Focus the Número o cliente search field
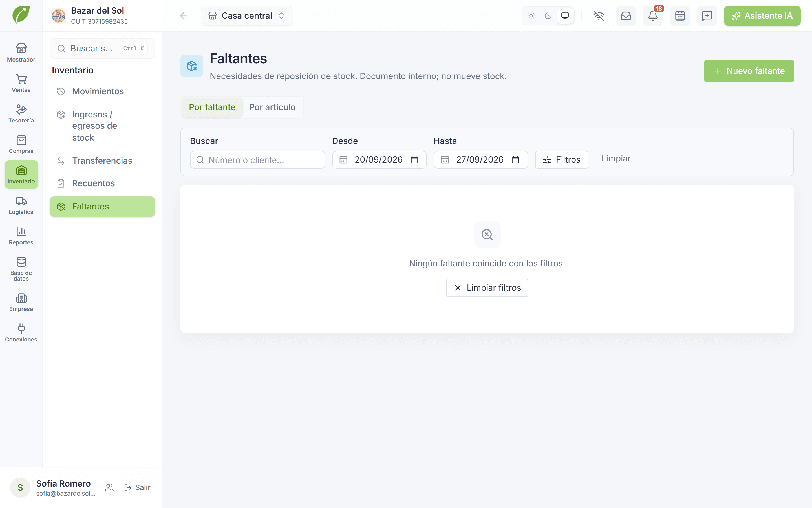 tap(257, 159)
